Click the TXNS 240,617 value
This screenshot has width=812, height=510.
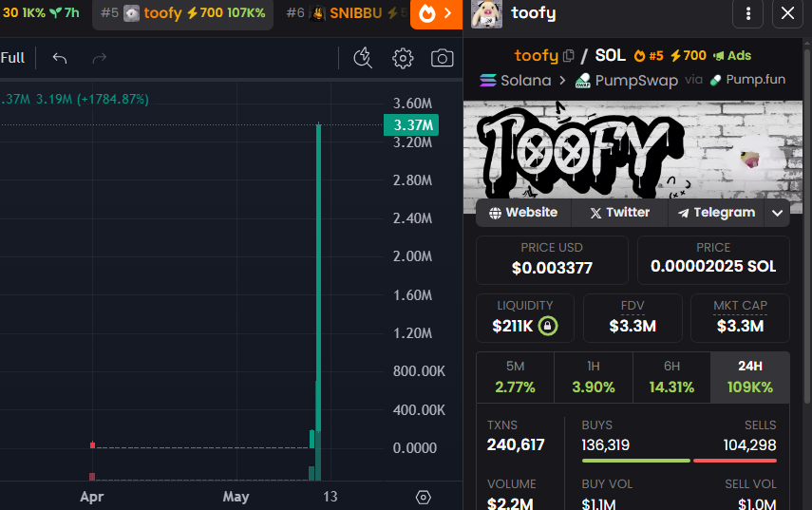coord(516,444)
